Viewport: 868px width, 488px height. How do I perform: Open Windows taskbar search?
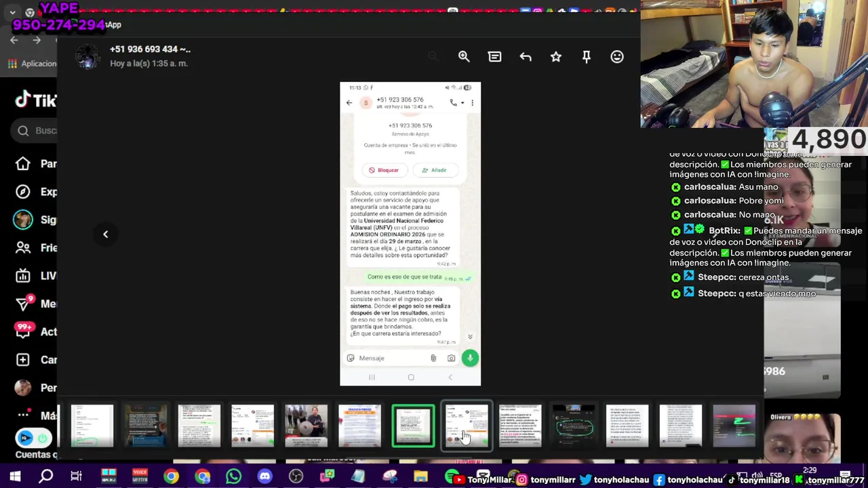tap(46, 476)
